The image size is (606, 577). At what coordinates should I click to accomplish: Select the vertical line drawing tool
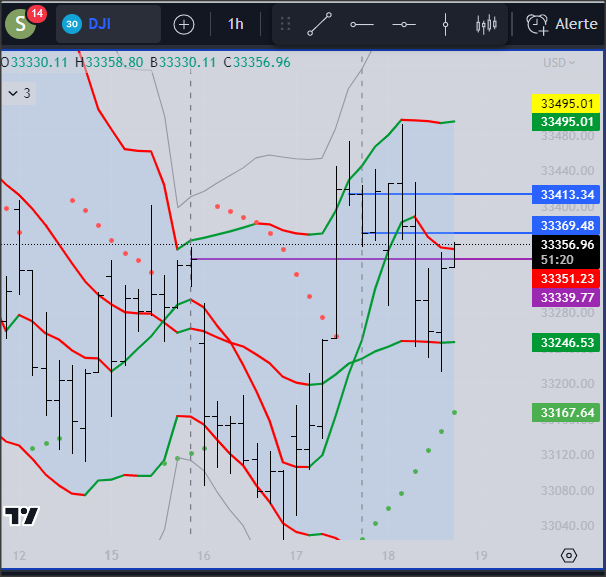445,24
